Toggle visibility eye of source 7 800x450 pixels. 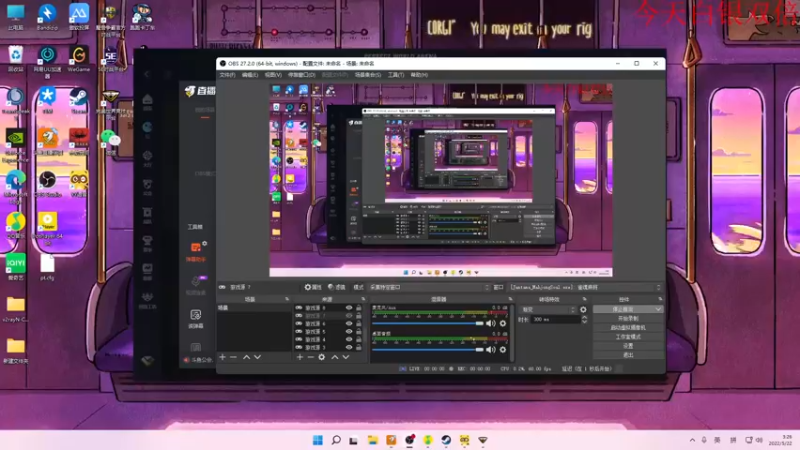pos(349,316)
